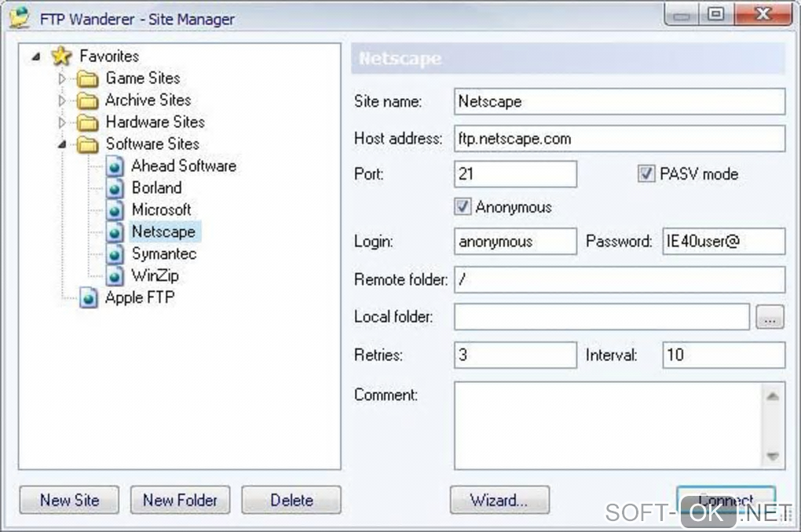Viewport: 801px width, 532px height.
Task: Uncheck the Anonymous login checkbox
Action: tap(463, 207)
